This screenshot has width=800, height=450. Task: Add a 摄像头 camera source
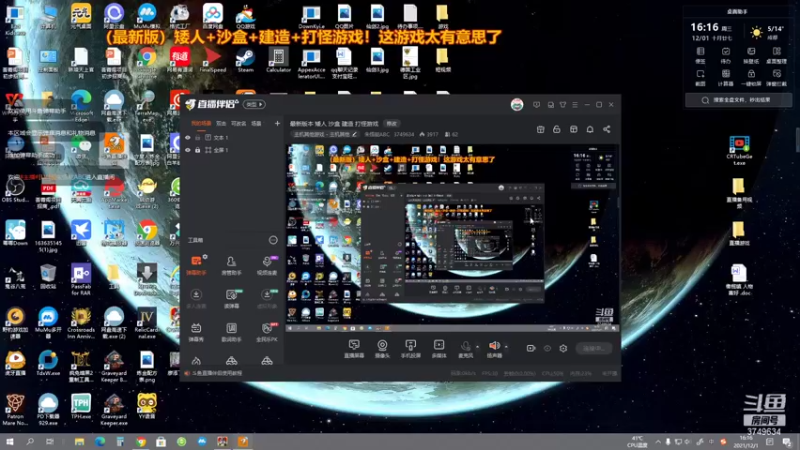(x=382, y=349)
